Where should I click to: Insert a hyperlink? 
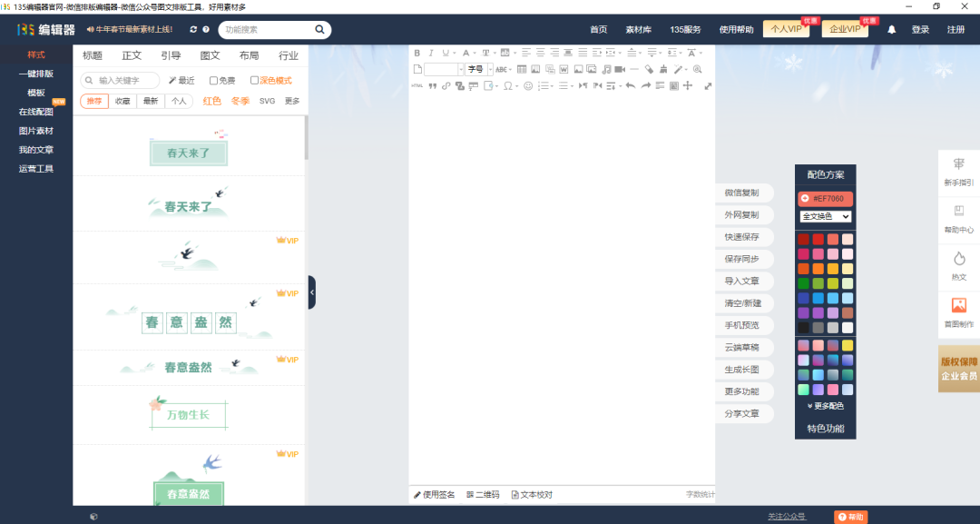(x=446, y=86)
